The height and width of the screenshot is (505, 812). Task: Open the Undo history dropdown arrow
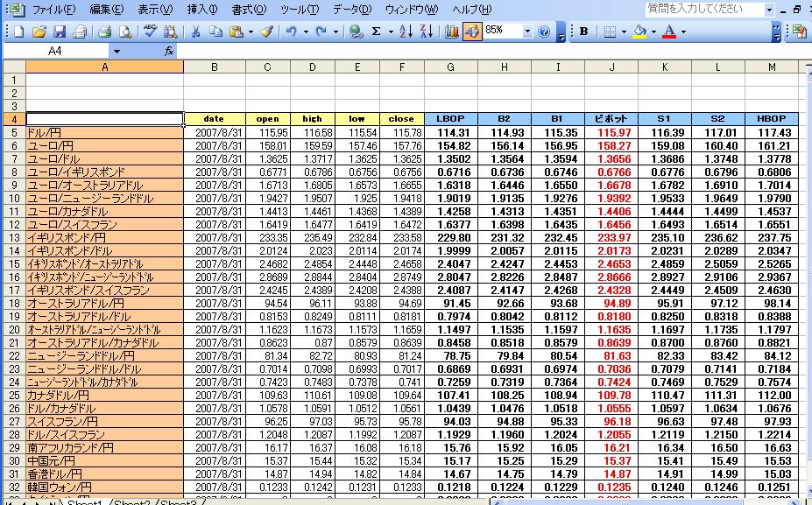306,32
